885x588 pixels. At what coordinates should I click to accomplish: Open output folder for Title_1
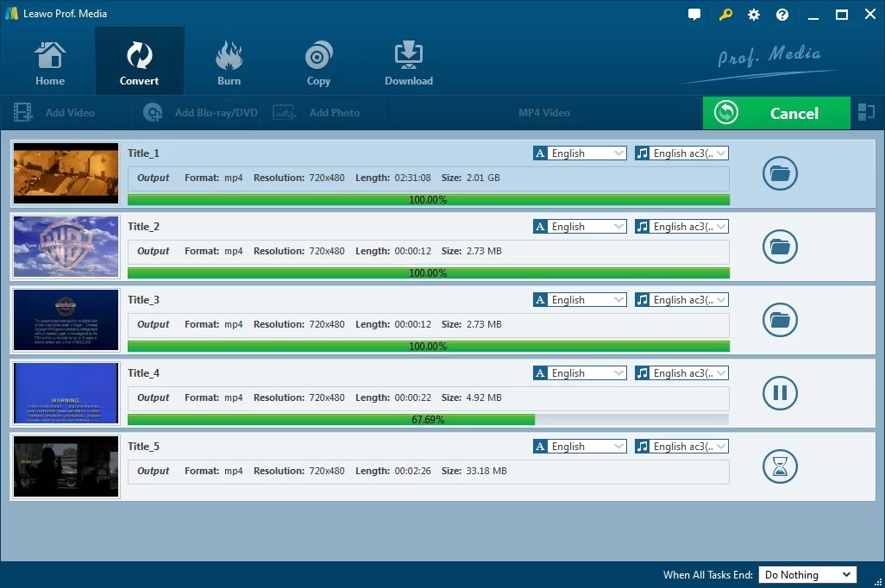779,173
